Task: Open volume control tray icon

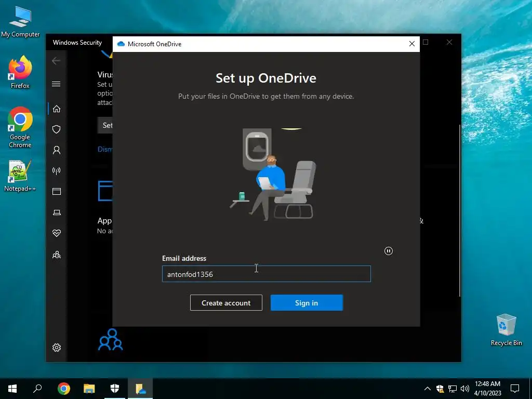Action: click(465, 389)
